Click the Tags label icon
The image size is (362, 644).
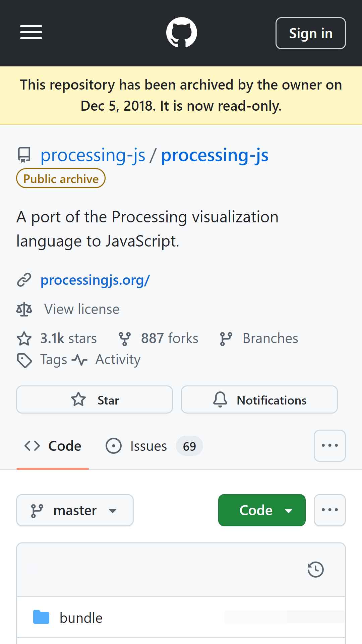(x=24, y=360)
